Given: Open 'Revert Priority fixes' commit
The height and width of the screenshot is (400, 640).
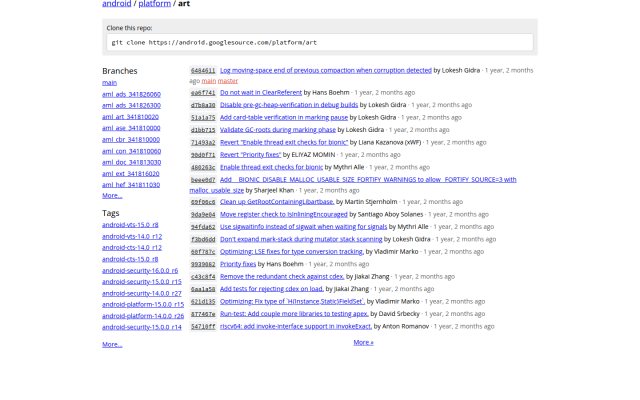Looking at the screenshot, I should click(x=251, y=155).
